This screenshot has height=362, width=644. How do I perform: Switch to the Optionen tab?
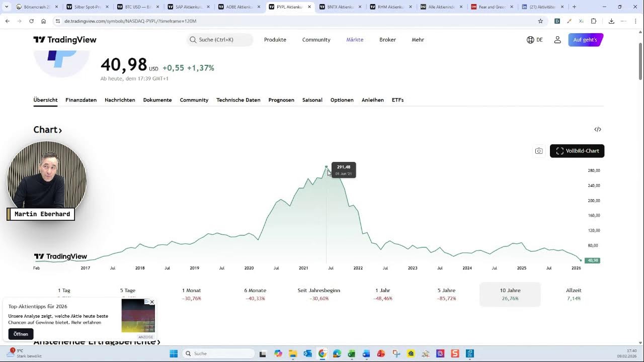tap(342, 100)
